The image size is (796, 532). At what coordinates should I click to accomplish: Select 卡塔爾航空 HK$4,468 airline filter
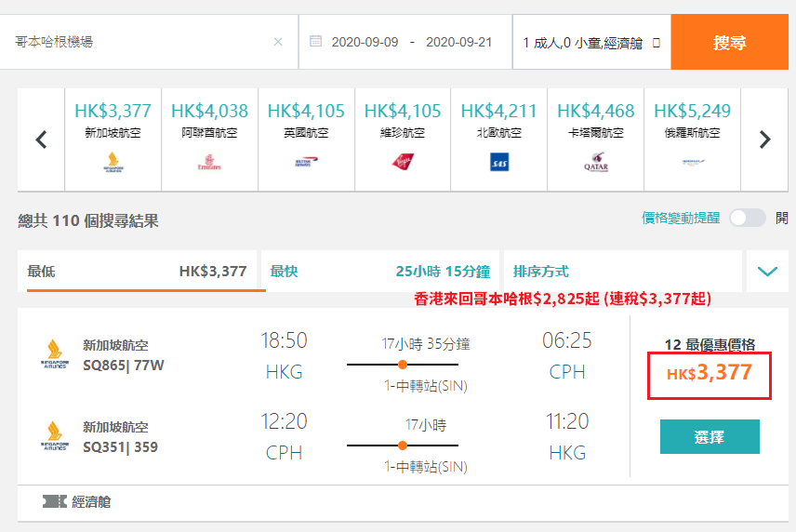click(595, 140)
